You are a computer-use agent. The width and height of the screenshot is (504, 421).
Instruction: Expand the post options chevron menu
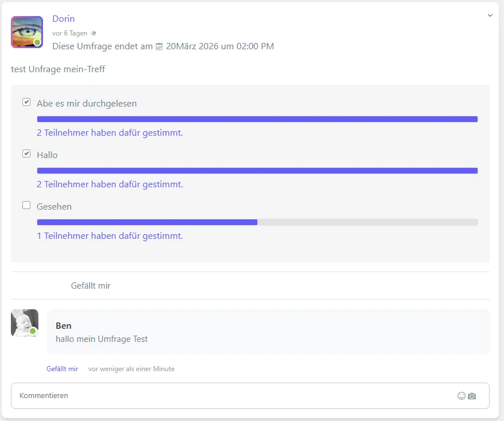pos(490,15)
